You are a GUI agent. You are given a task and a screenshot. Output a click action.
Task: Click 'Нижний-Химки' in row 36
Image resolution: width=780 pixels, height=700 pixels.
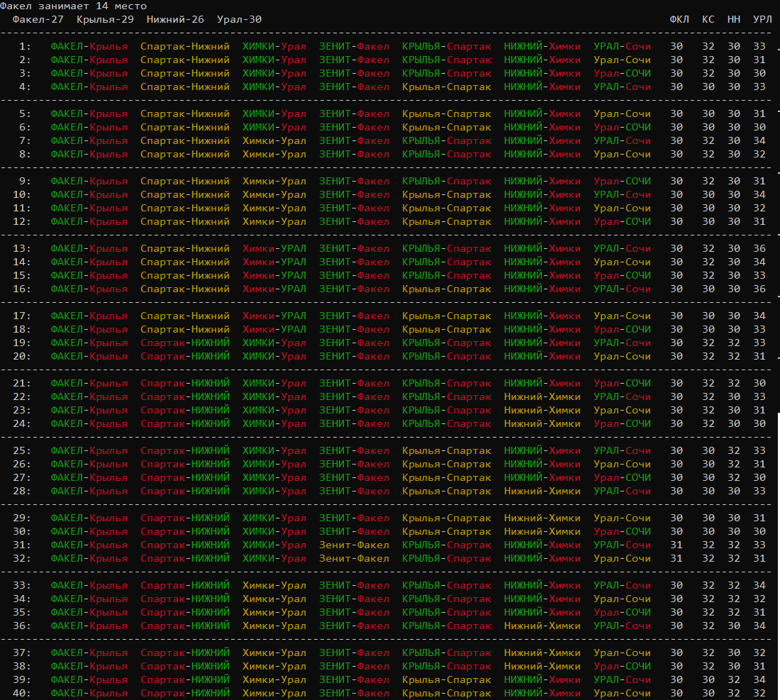(x=542, y=626)
